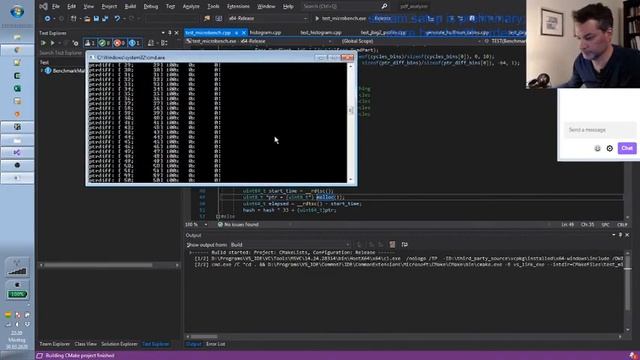Click the Building CMake project finished status text
Viewport: 640px width, 360px height.
[x=80, y=356]
